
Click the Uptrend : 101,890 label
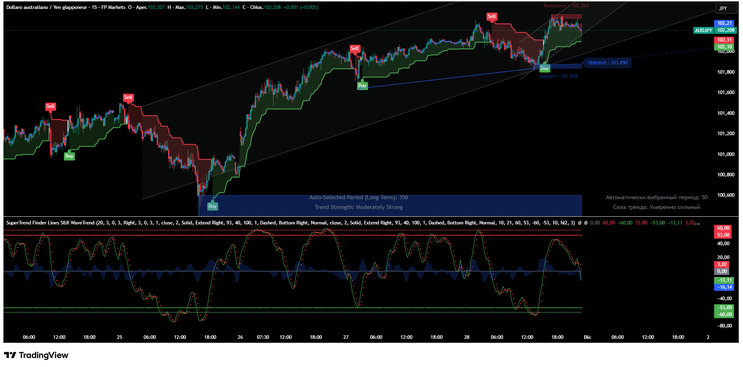pyautogui.click(x=607, y=63)
